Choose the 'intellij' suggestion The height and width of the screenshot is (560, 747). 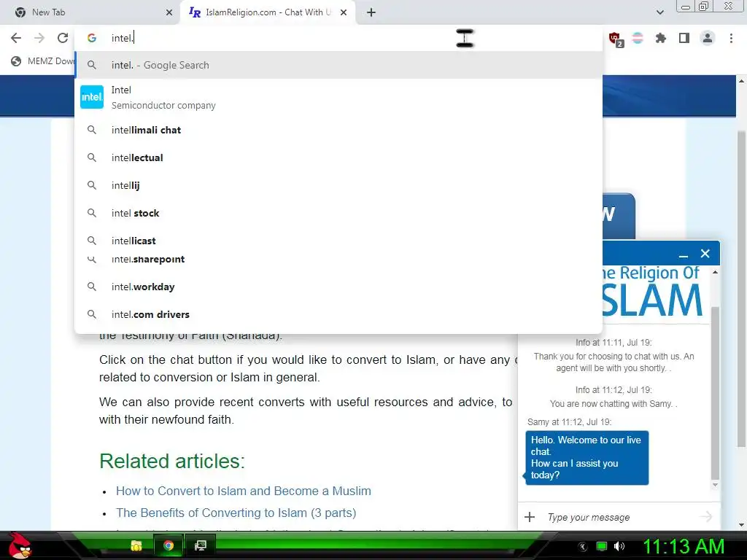[x=338, y=185]
